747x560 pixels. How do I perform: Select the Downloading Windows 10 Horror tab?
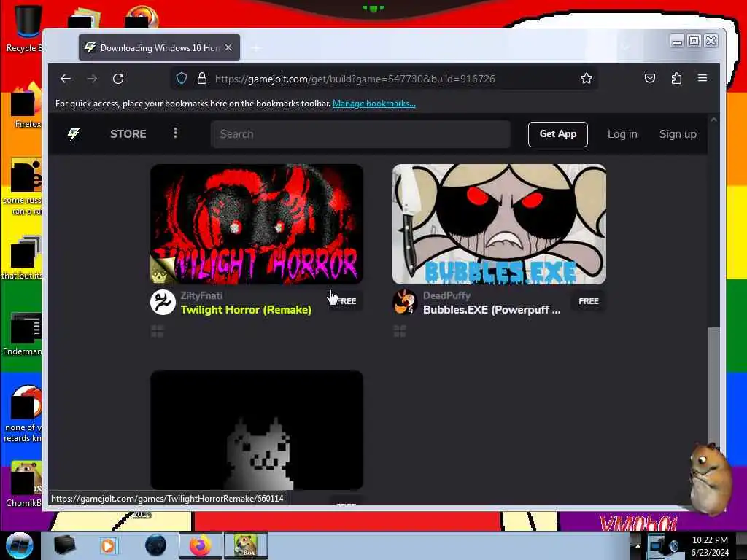[159, 47]
